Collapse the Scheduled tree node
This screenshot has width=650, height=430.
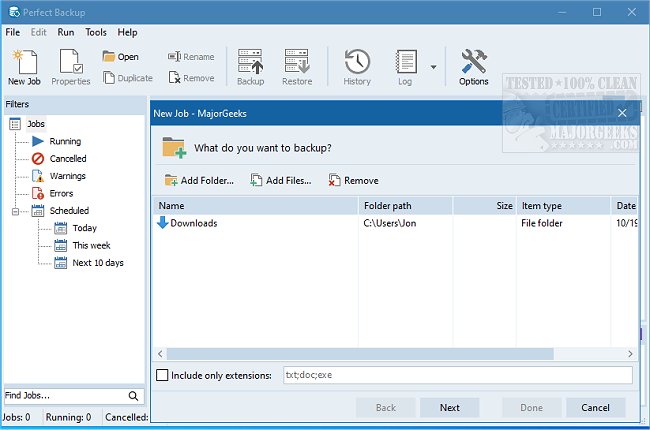[x=15, y=211]
